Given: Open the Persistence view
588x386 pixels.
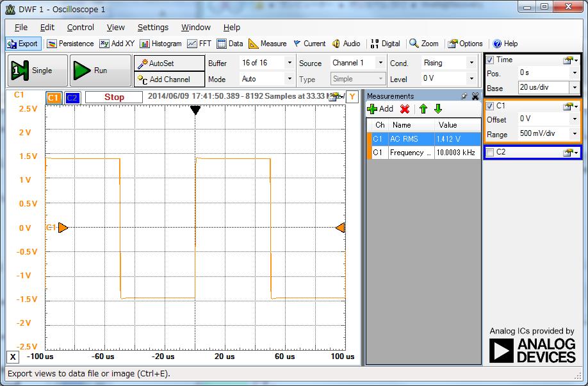Looking at the screenshot, I should click(70, 44).
